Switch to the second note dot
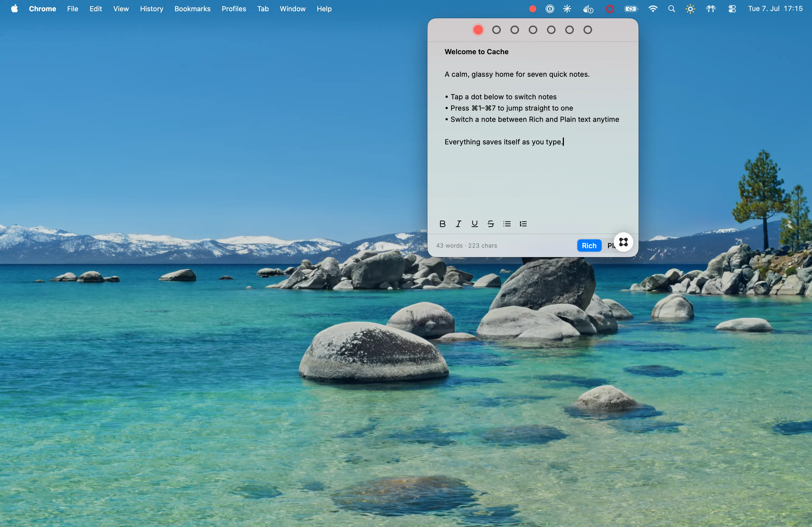 (x=496, y=30)
